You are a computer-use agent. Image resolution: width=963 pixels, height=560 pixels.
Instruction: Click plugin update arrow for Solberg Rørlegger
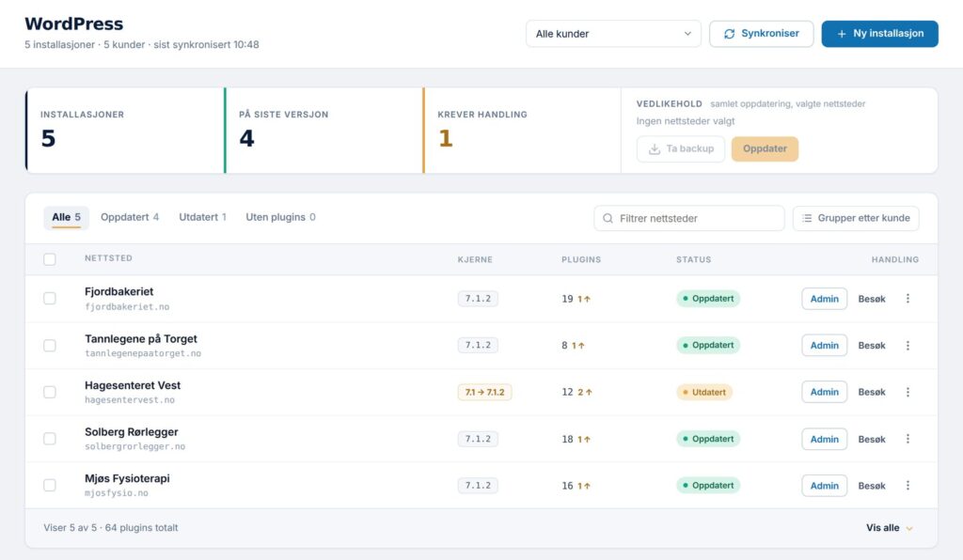(x=587, y=440)
